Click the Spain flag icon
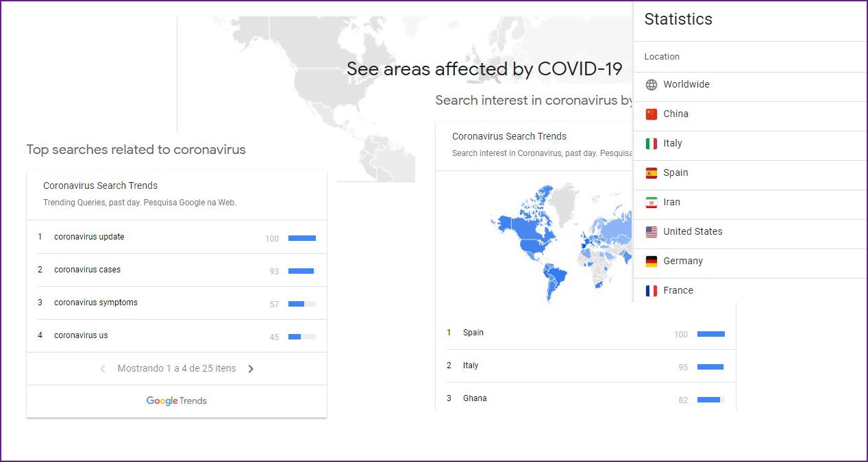Image resolution: width=868 pixels, height=462 pixels. click(x=652, y=173)
